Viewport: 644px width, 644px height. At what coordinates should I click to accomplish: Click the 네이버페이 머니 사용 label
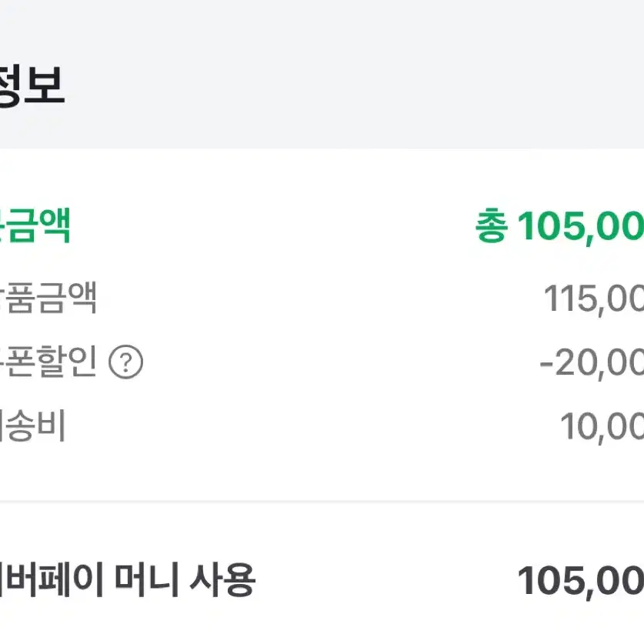click(127, 579)
